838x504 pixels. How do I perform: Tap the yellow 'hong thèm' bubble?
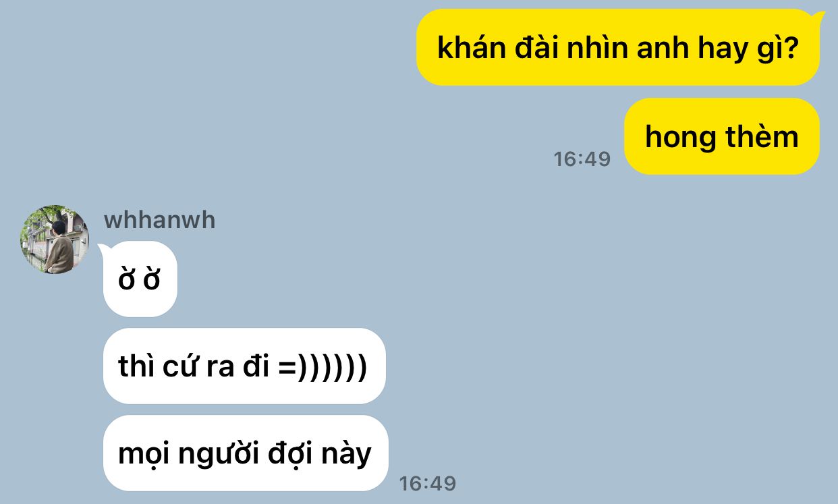pos(721,136)
